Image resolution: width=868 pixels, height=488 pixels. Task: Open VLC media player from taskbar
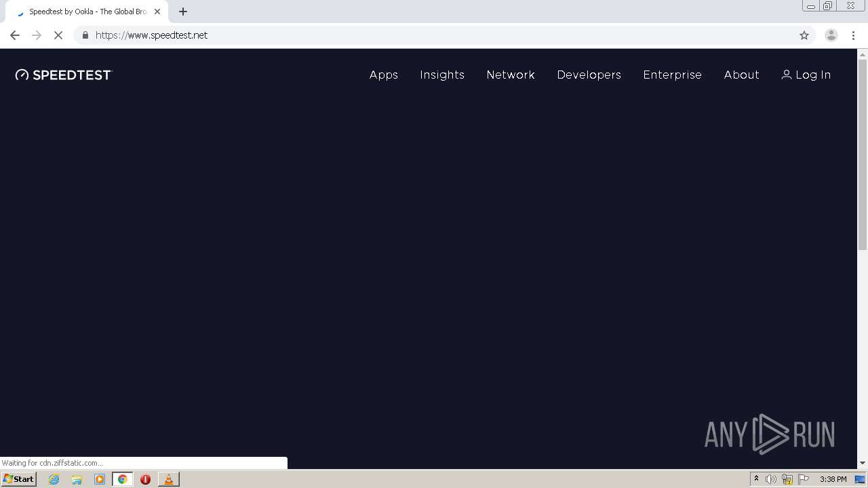point(169,479)
